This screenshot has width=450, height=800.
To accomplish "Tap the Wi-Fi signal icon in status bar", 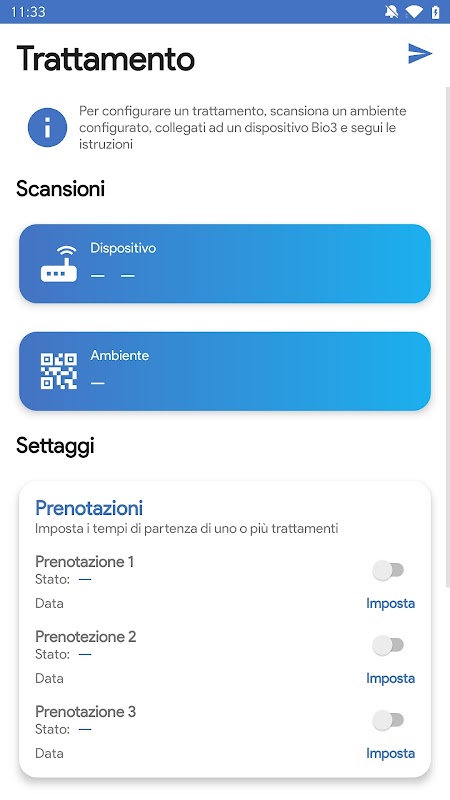I will coord(414,12).
